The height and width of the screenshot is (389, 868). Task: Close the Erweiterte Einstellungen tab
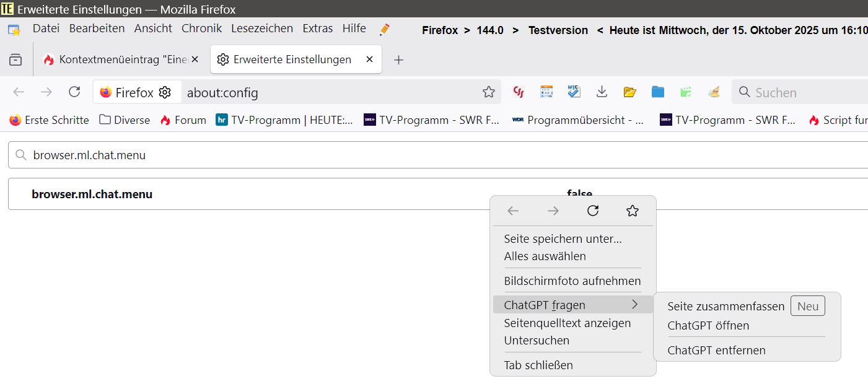370,59
